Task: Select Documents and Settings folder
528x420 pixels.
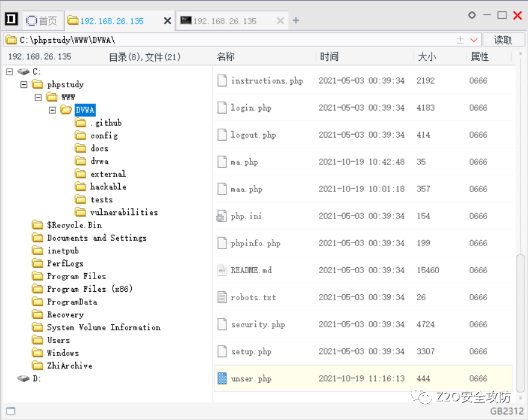Action: coord(97,238)
